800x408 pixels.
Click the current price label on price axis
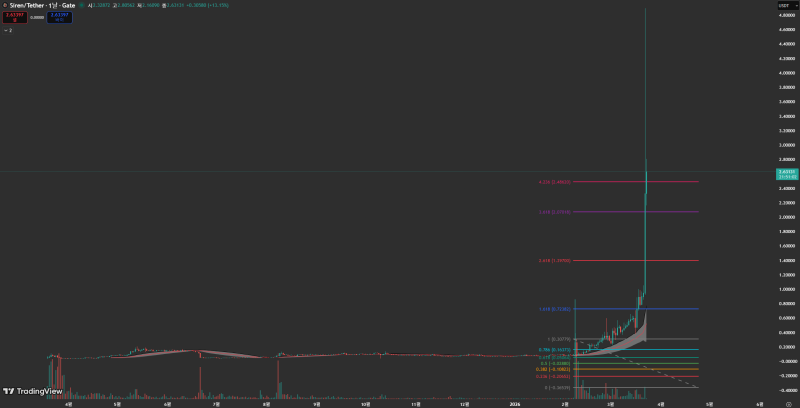785,174
